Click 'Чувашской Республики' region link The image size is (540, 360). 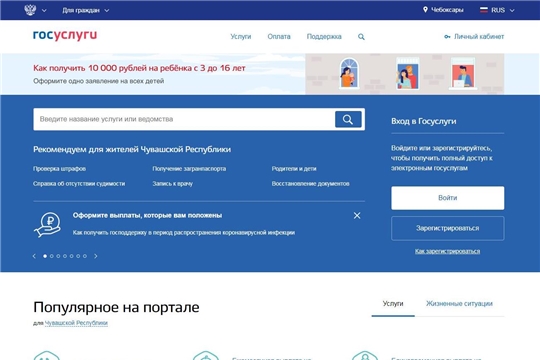point(76,323)
